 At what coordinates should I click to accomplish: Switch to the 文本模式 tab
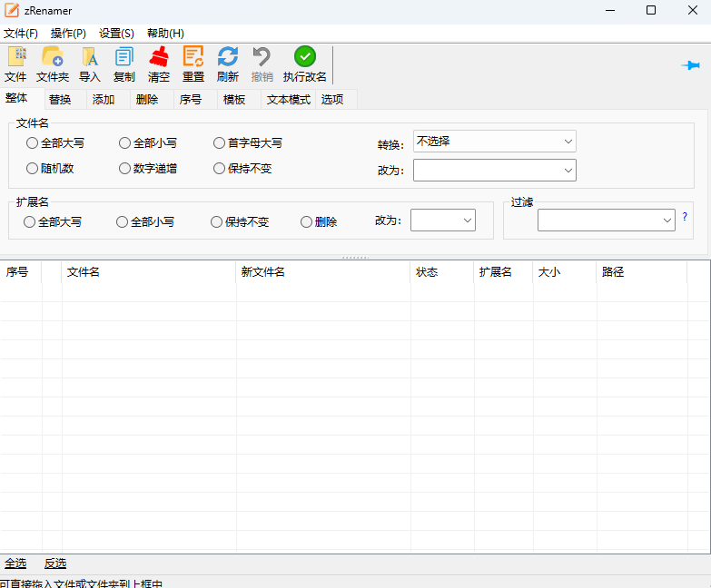click(x=289, y=100)
